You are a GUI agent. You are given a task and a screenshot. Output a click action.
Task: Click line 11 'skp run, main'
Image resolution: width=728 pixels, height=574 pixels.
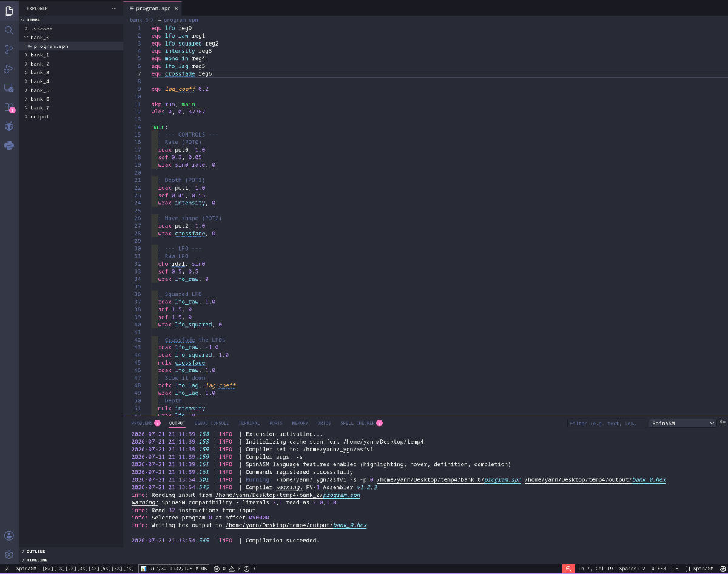coord(173,104)
